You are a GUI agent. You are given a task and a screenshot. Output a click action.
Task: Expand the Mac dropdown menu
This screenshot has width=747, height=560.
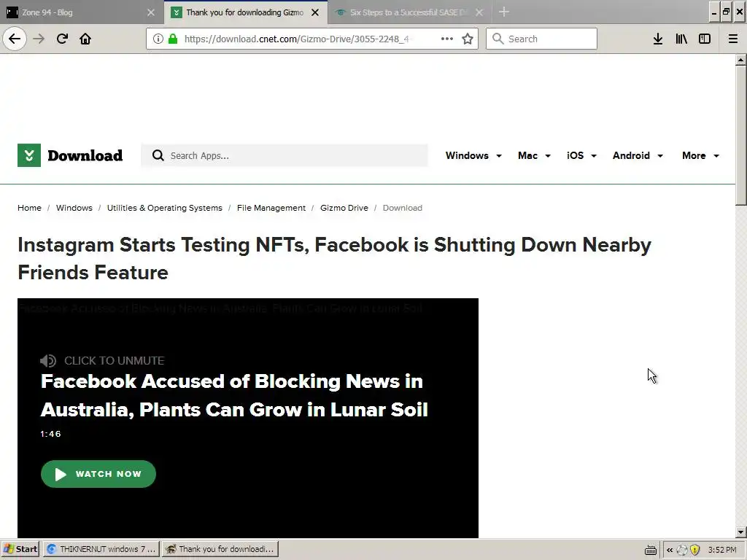(534, 156)
